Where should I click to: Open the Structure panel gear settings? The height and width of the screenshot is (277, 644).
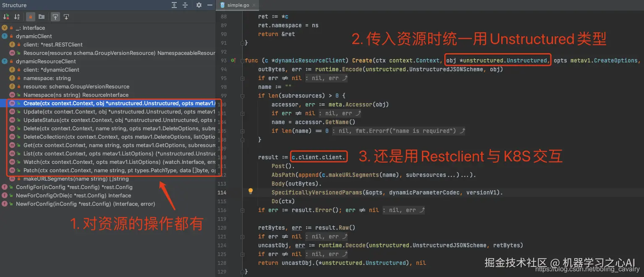tap(199, 5)
